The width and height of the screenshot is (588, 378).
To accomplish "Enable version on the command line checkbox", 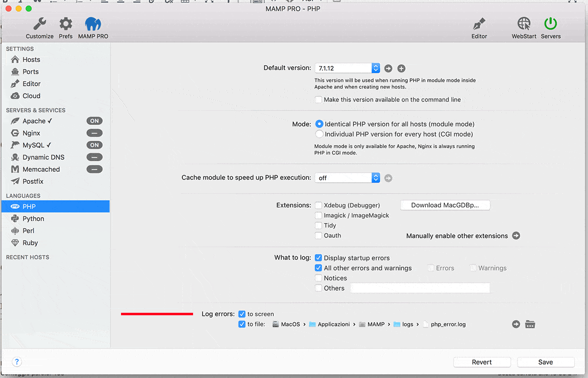I will [319, 100].
